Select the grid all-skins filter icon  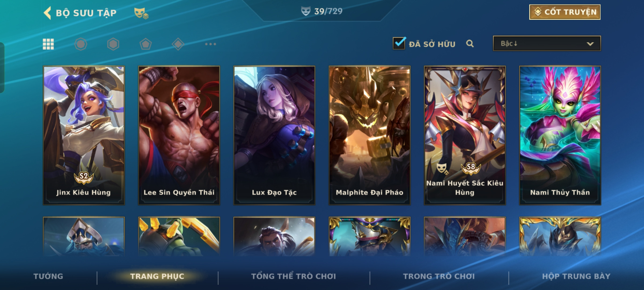point(48,44)
